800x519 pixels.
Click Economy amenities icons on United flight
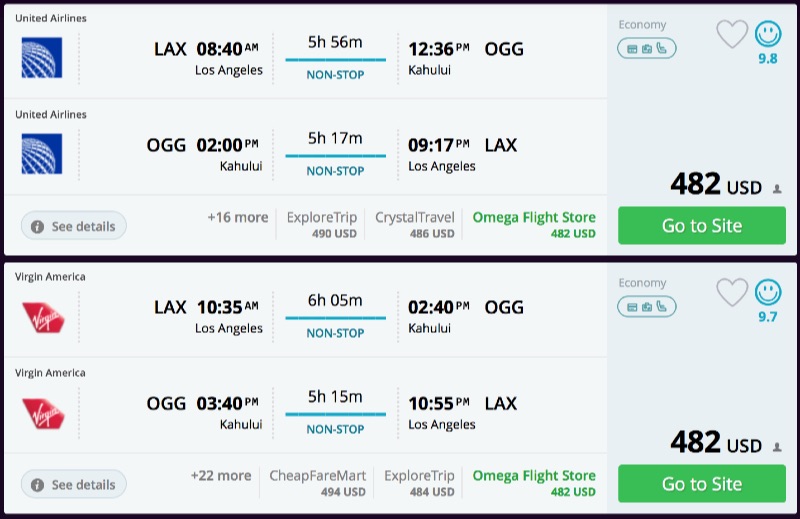point(647,47)
